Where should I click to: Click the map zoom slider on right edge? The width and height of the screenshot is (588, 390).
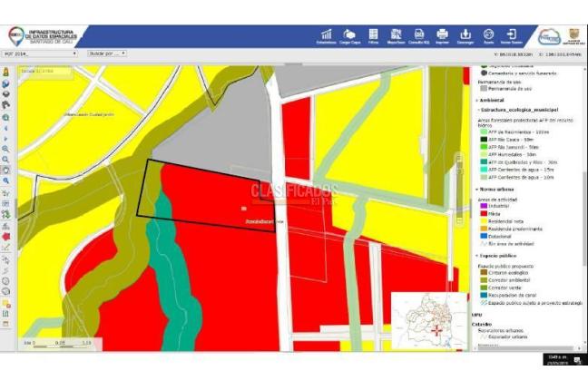460,189
